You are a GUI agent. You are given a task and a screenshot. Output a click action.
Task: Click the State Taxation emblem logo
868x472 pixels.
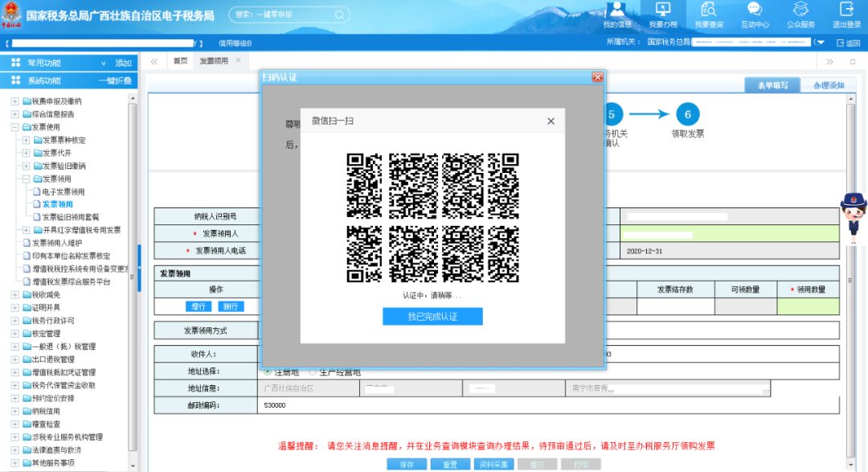click(11, 14)
